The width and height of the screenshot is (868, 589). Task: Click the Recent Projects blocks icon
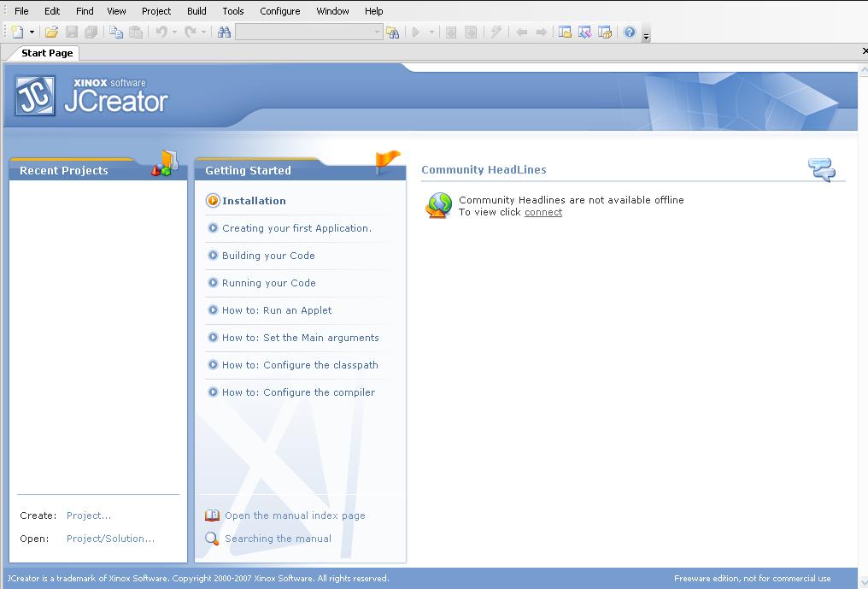[x=165, y=163]
